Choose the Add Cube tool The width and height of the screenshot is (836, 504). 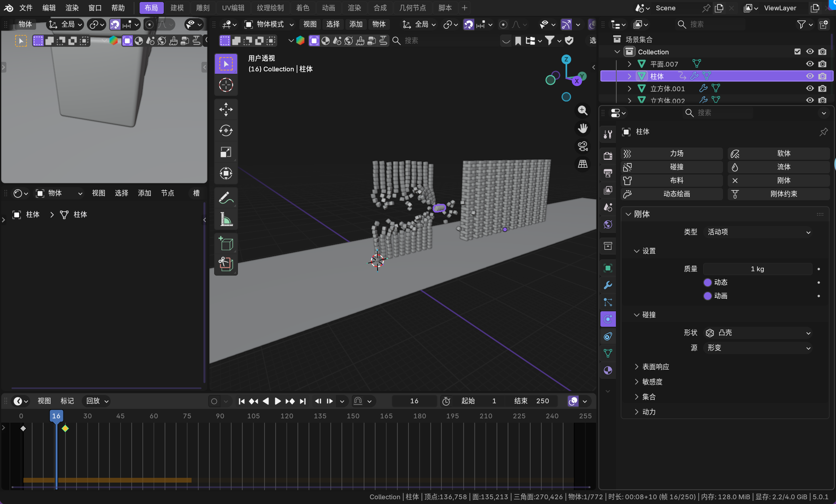pyautogui.click(x=226, y=243)
